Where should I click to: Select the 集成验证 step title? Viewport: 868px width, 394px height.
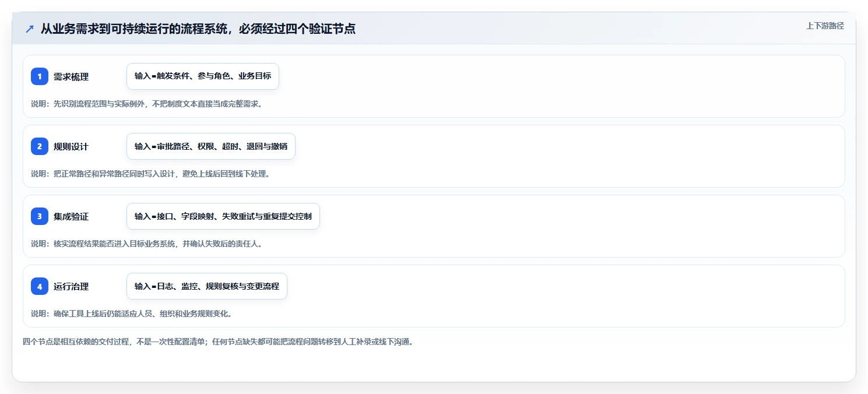(71, 217)
